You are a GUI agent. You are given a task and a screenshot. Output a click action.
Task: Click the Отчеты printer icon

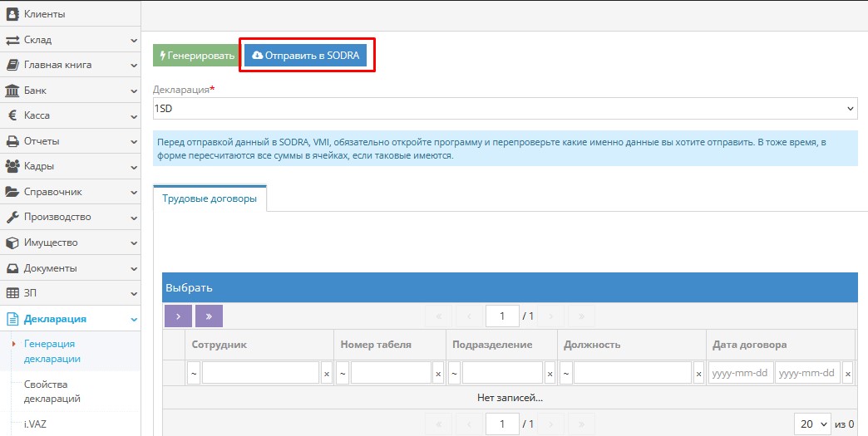12,141
